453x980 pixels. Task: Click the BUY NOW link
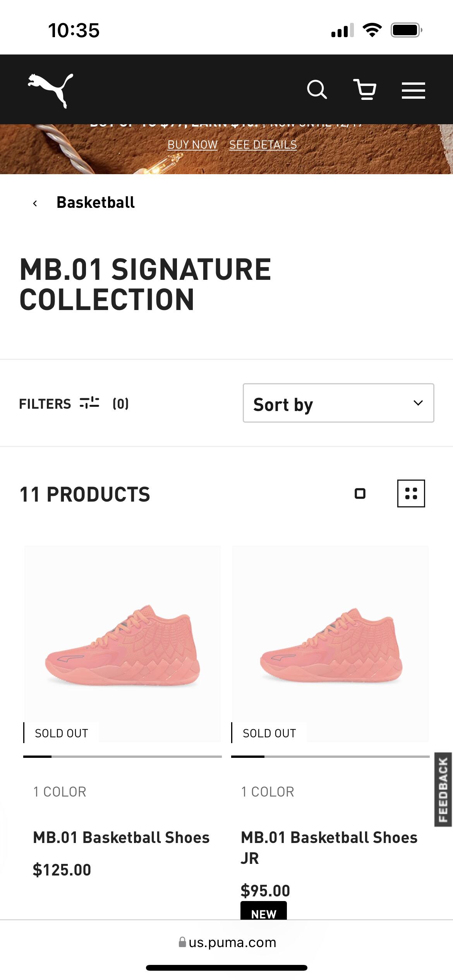click(192, 145)
